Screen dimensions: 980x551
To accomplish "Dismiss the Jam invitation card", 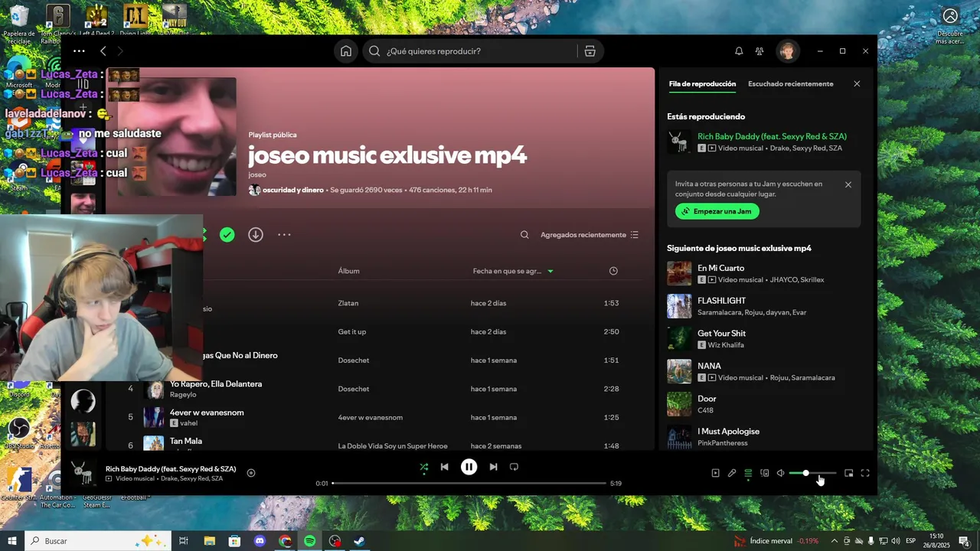I will click(x=848, y=184).
